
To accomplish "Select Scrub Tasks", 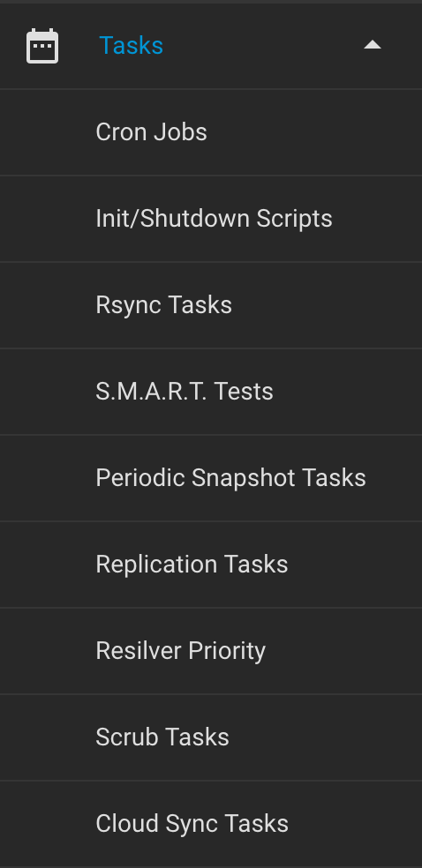I will click(211, 737).
